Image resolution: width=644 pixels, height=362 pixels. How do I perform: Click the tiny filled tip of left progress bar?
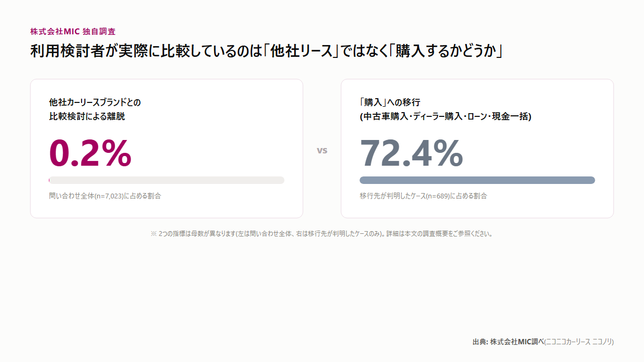coord(49,180)
